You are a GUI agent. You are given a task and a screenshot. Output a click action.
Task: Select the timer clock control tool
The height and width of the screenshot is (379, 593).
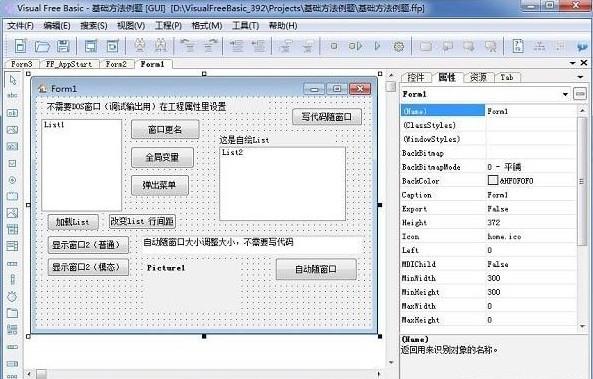coord(12,296)
